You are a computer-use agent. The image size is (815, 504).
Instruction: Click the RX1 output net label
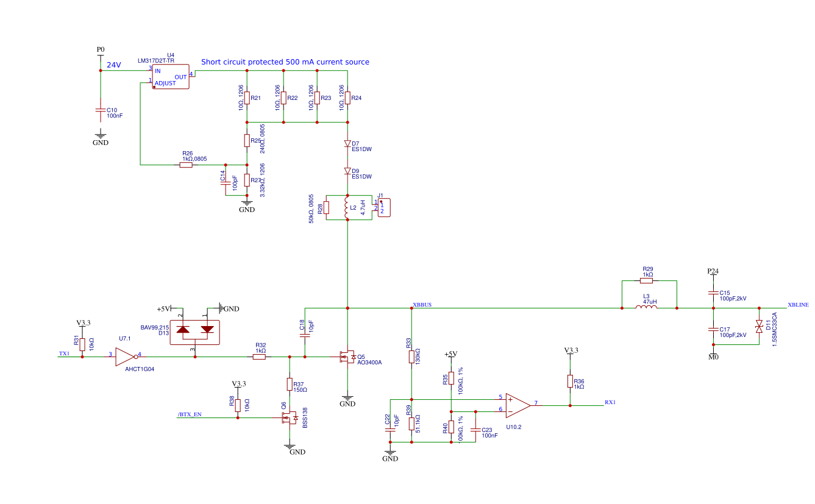click(x=610, y=402)
